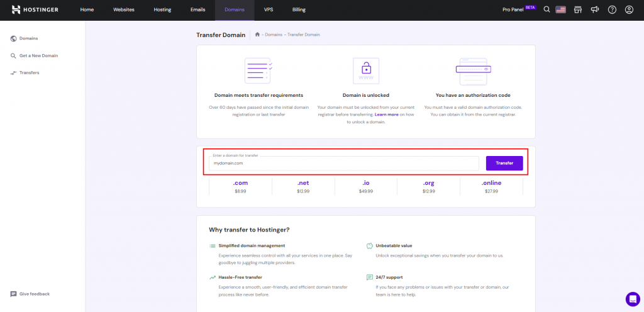Open announcements megaphone icon
644x312 pixels.
[595, 9]
